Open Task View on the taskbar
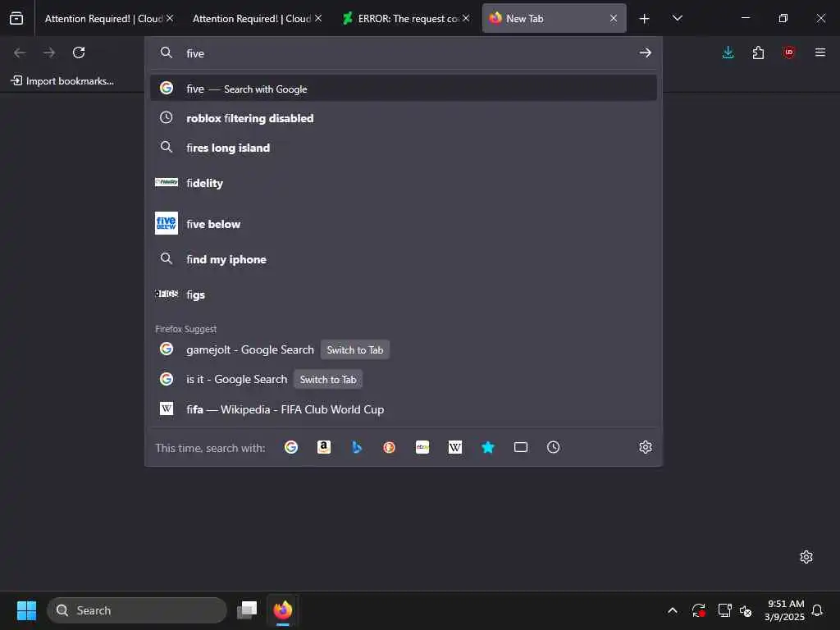This screenshot has height=630, width=840. click(247, 610)
